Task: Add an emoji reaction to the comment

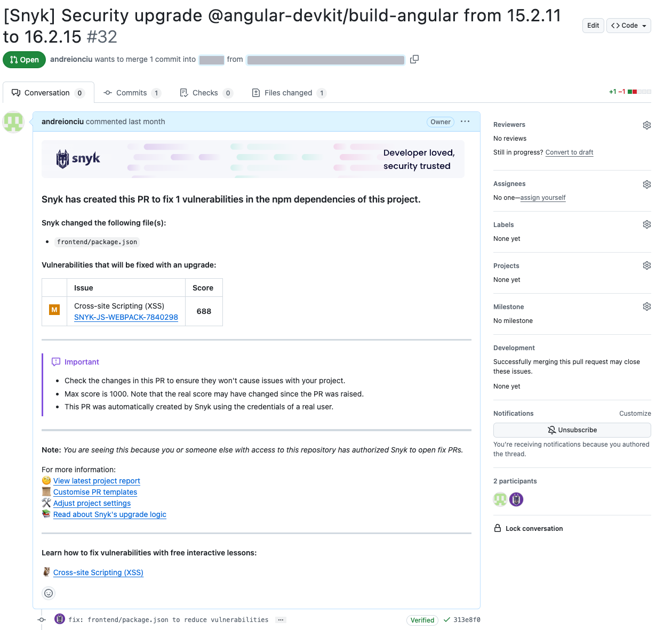Action: (49, 593)
